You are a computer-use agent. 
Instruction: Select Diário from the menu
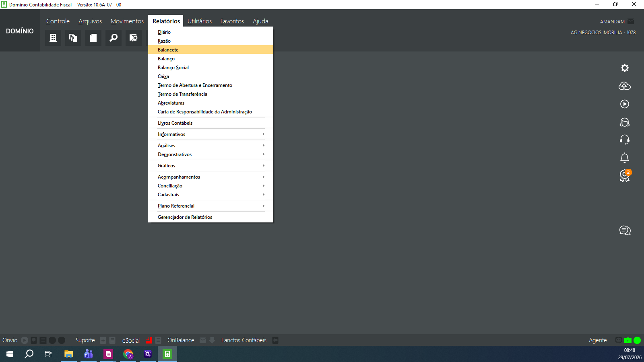click(x=211, y=32)
